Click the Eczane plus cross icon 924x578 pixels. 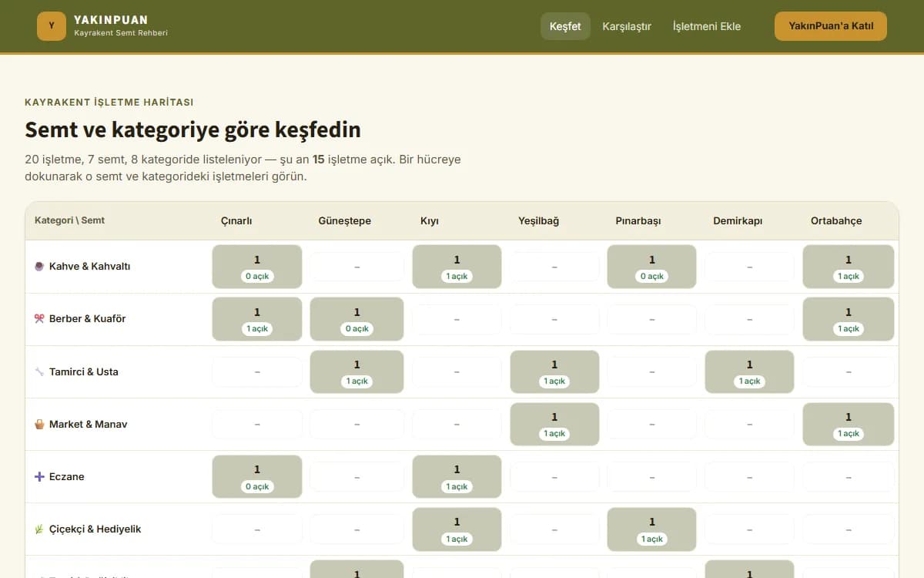tap(39, 476)
